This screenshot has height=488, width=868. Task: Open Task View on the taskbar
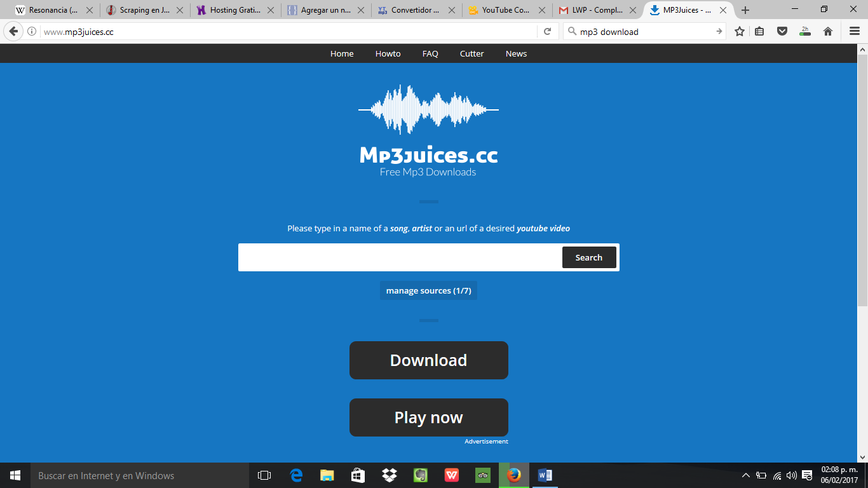click(264, 475)
